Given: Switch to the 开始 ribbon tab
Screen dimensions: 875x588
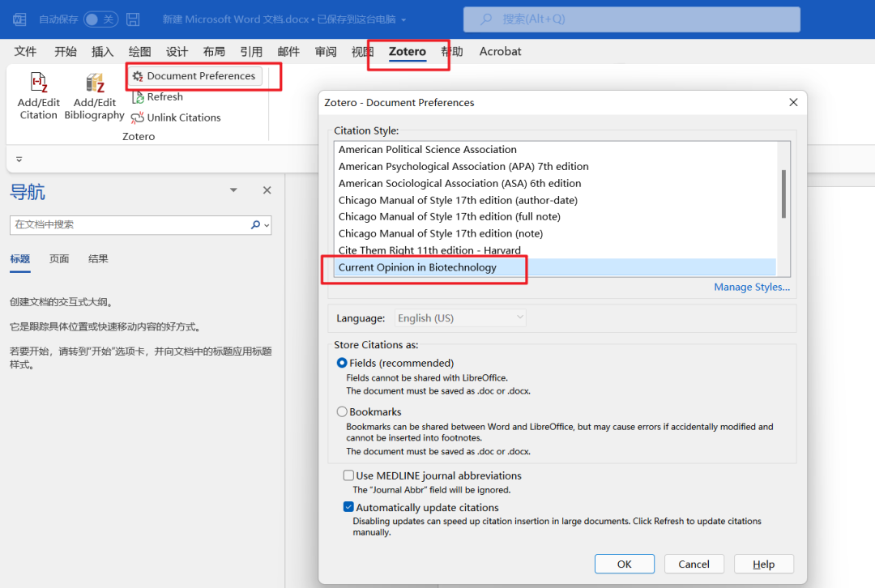Looking at the screenshot, I should point(66,52).
